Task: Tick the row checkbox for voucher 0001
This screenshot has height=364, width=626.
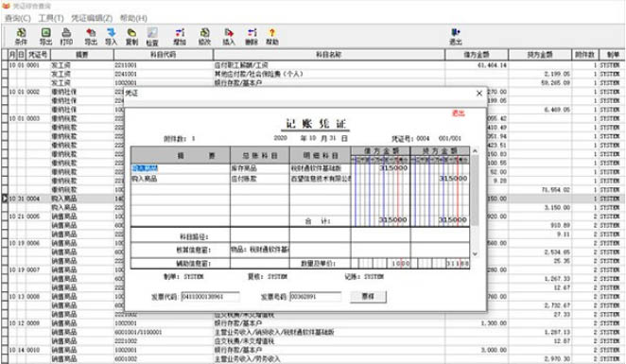Action: (5, 65)
